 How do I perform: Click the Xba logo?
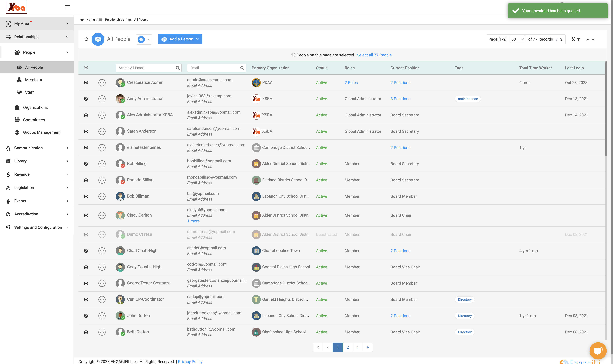click(16, 7)
